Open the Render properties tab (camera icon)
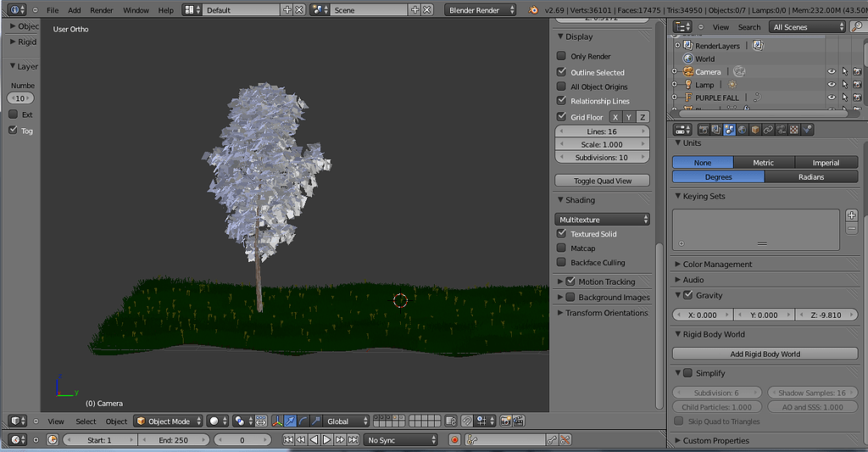 [x=704, y=130]
